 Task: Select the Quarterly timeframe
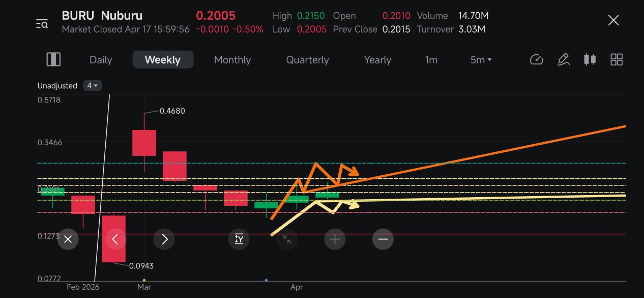click(x=308, y=60)
